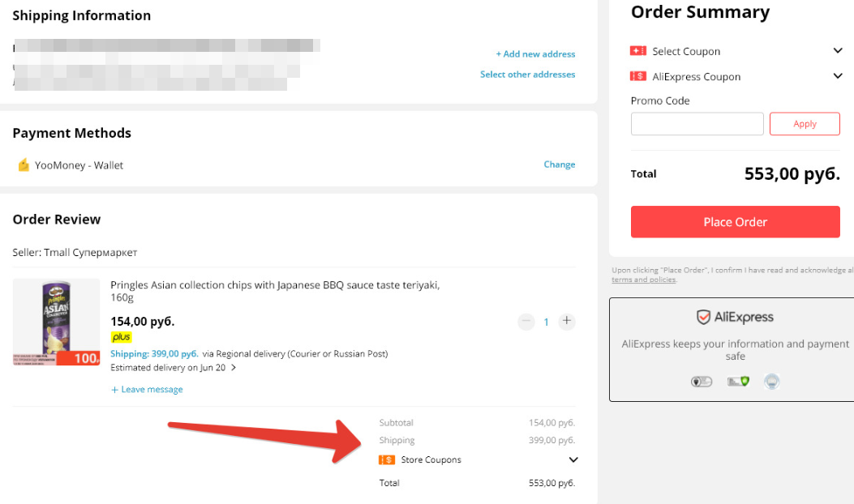The image size is (854, 504).
Task: Click the green shield security badge
Action: coord(738,382)
